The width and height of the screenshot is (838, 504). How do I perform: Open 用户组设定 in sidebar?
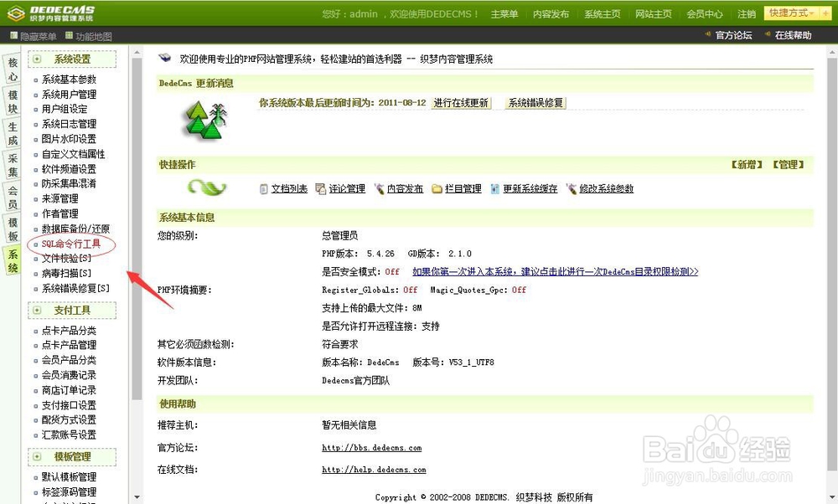pyautogui.click(x=65, y=109)
